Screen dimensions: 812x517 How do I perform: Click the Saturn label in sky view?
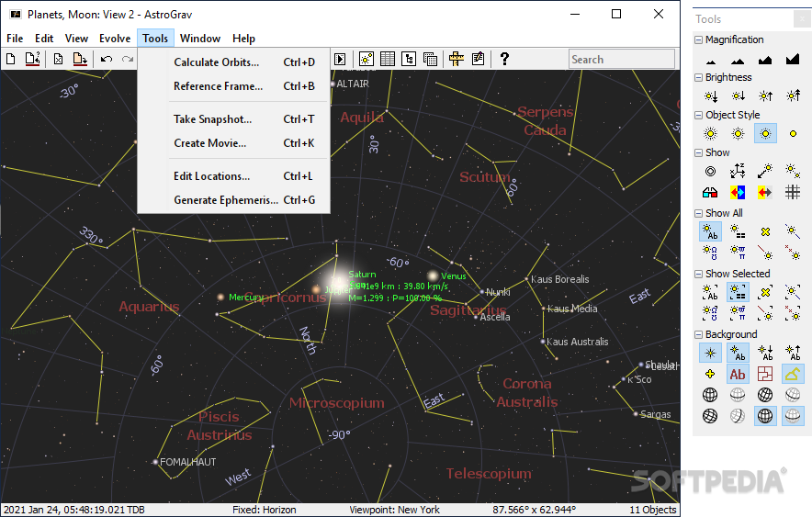point(362,275)
